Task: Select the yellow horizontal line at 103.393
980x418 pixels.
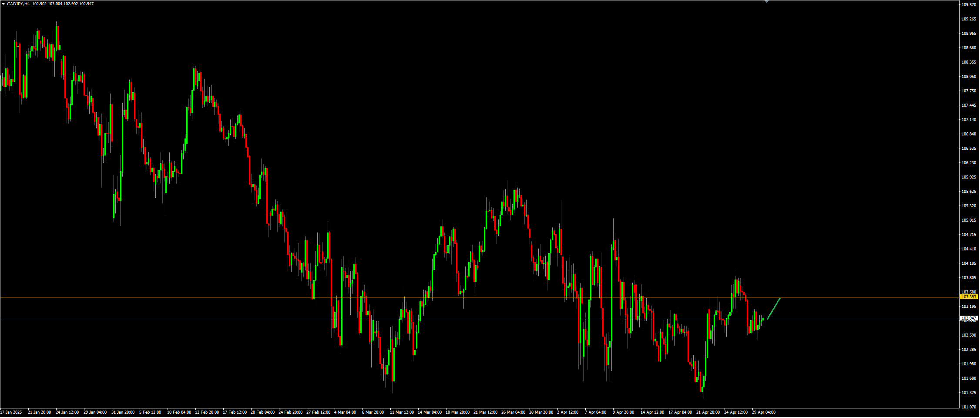Action: (x=479, y=297)
